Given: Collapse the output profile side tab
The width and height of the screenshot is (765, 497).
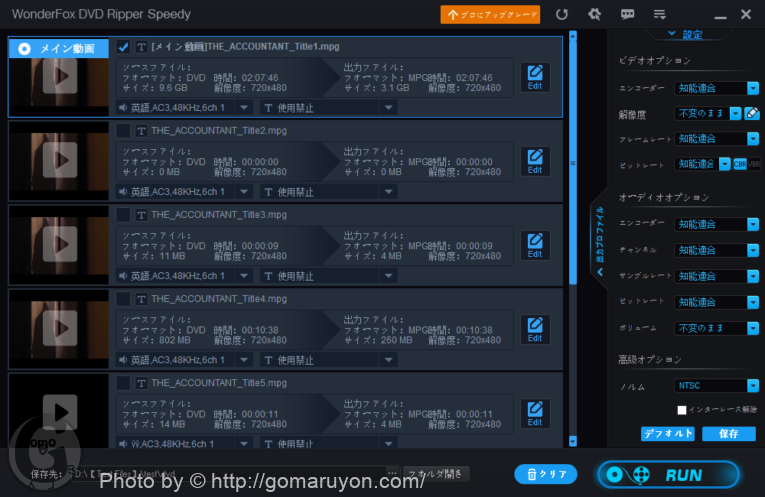Looking at the screenshot, I should (600, 241).
